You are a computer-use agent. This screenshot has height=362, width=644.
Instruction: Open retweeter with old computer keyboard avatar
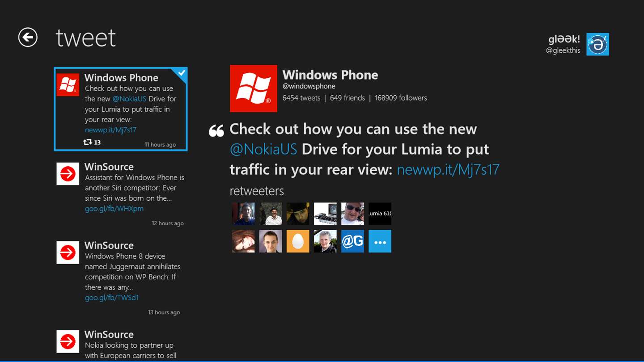tap(325, 214)
